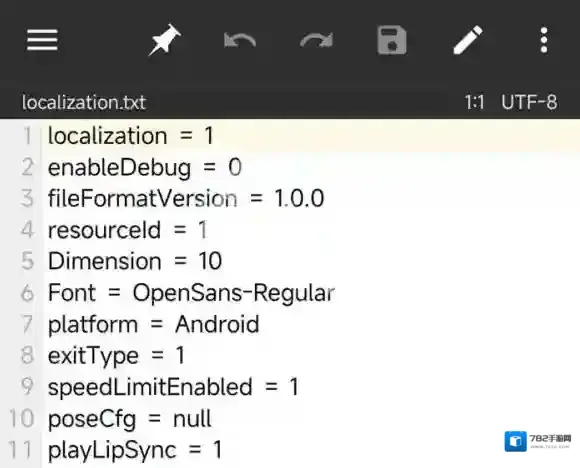Tap the 1:1 cursor position indicator

tap(475, 102)
